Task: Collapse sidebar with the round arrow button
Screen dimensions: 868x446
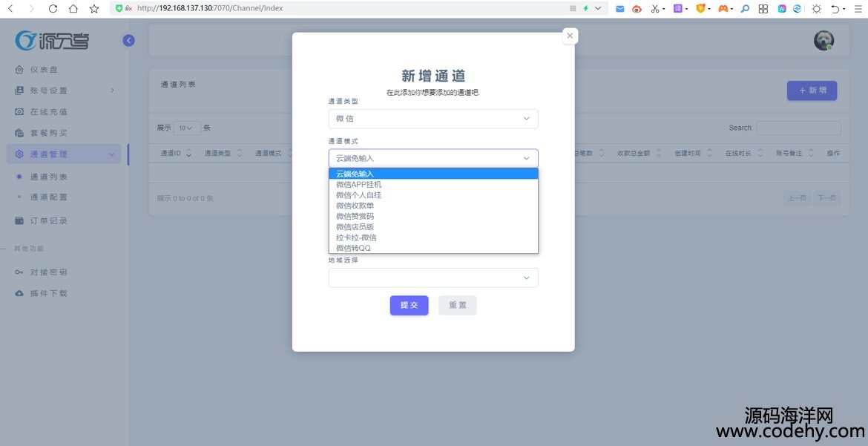Action: pyautogui.click(x=129, y=41)
